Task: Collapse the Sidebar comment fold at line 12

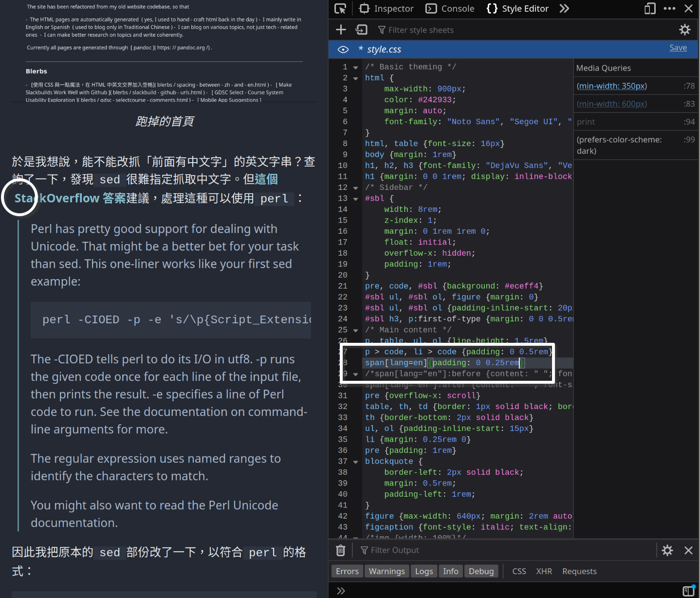Action: click(355, 188)
